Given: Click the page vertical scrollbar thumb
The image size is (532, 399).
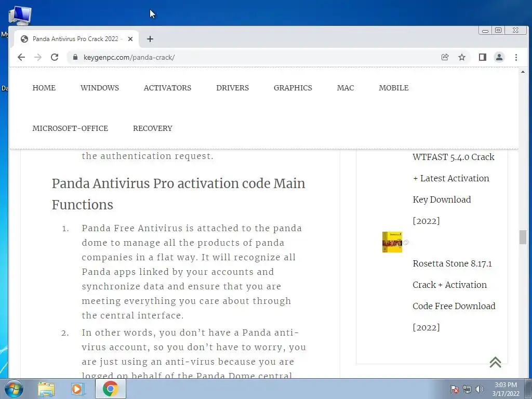Looking at the screenshot, I should coord(523,237).
